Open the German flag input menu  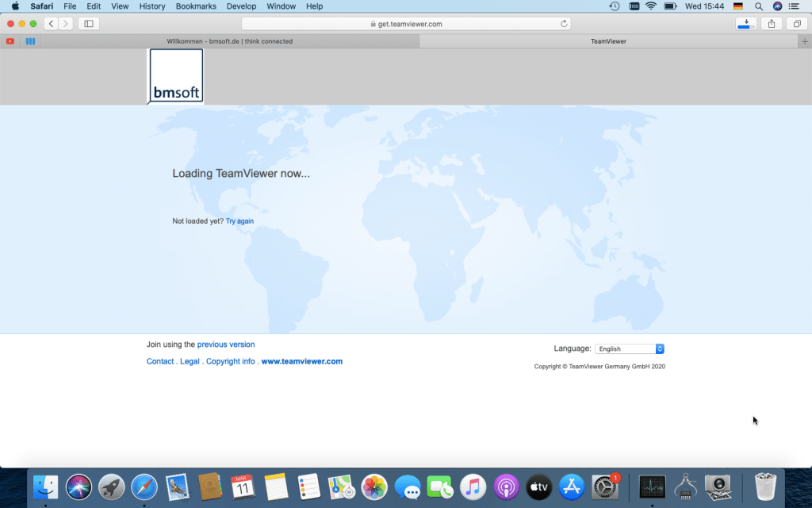738,6
